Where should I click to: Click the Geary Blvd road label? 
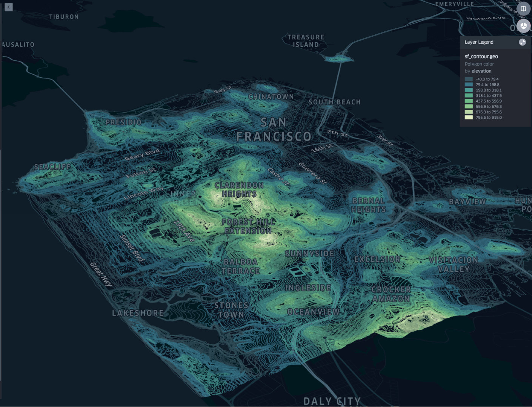[142, 155]
